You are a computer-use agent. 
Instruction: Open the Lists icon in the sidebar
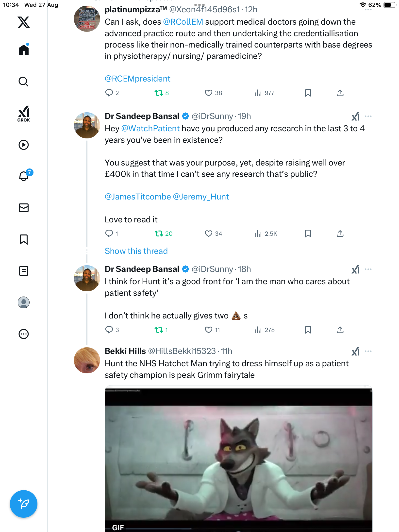(24, 271)
